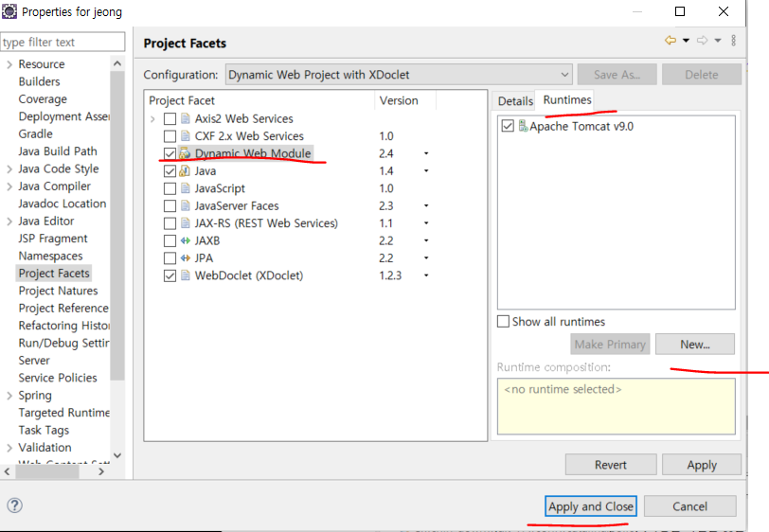The width and height of the screenshot is (769, 532).
Task: Click the Apache Tomcat server icon
Action: (x=524, y=126)
